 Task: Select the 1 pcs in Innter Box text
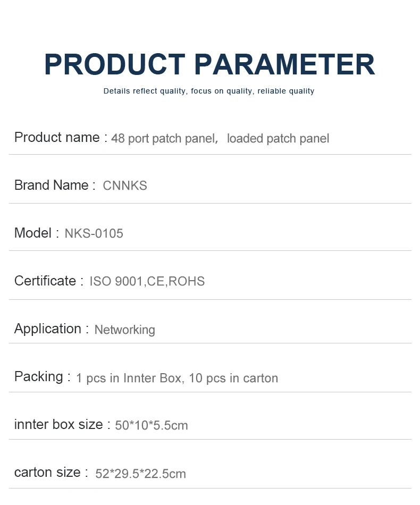130,378
